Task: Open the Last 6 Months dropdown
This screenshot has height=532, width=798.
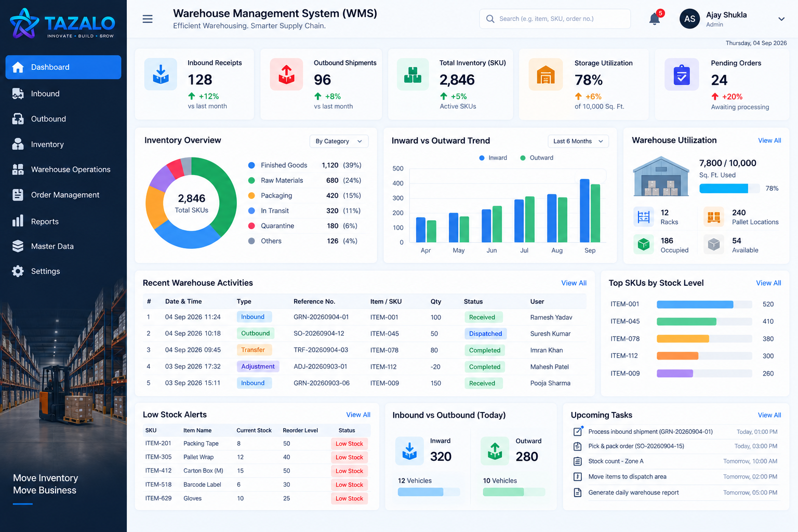Action: 578,141
